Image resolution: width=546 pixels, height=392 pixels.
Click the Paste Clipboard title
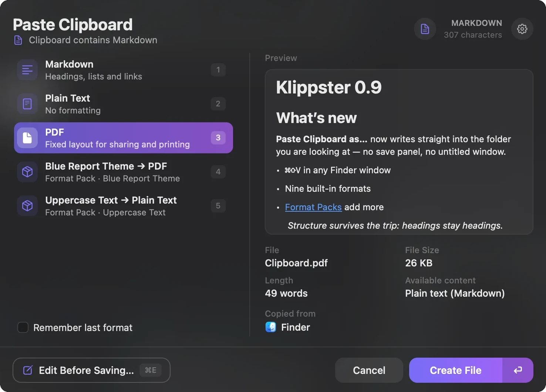tap(73, 25)
